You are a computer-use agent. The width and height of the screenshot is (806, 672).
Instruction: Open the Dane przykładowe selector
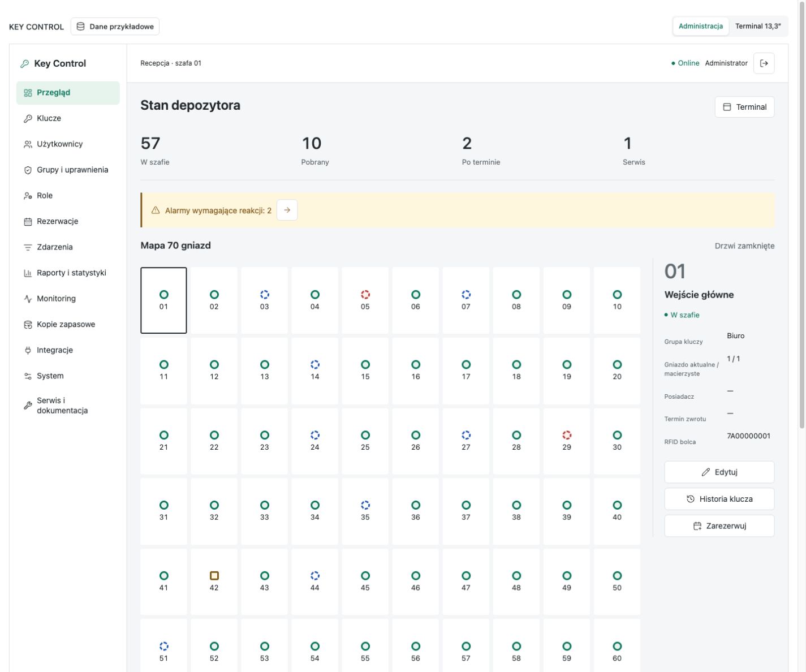[115, 27]
